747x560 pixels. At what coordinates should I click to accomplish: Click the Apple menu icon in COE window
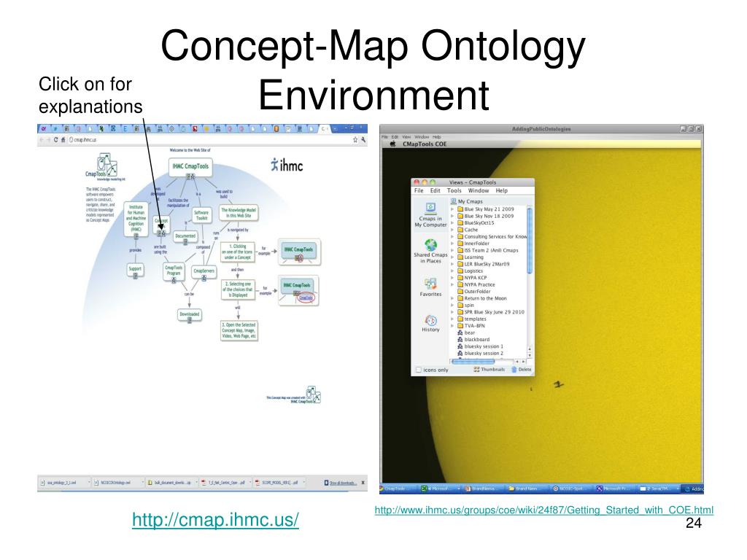click(393, 144)
